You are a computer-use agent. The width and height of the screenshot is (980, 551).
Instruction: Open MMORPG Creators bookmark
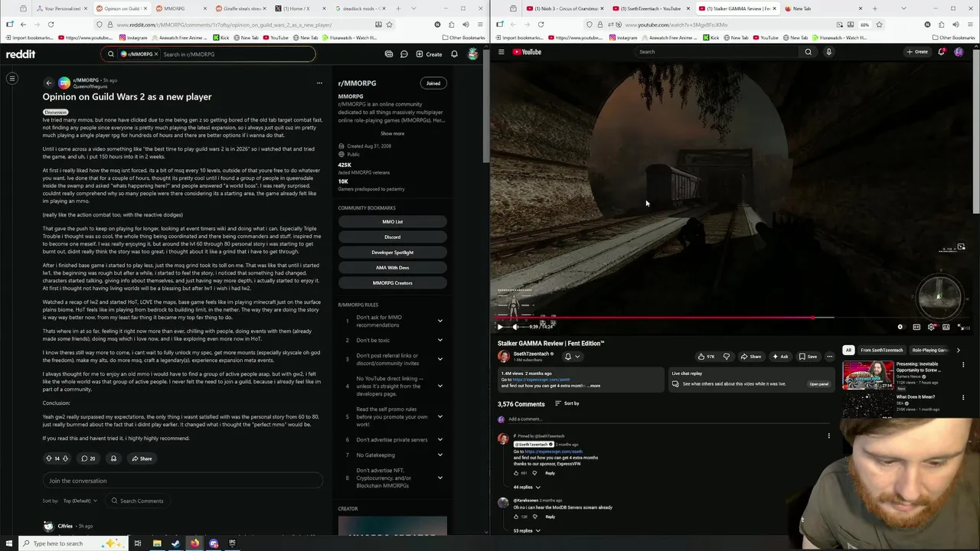tap(392, 283)
